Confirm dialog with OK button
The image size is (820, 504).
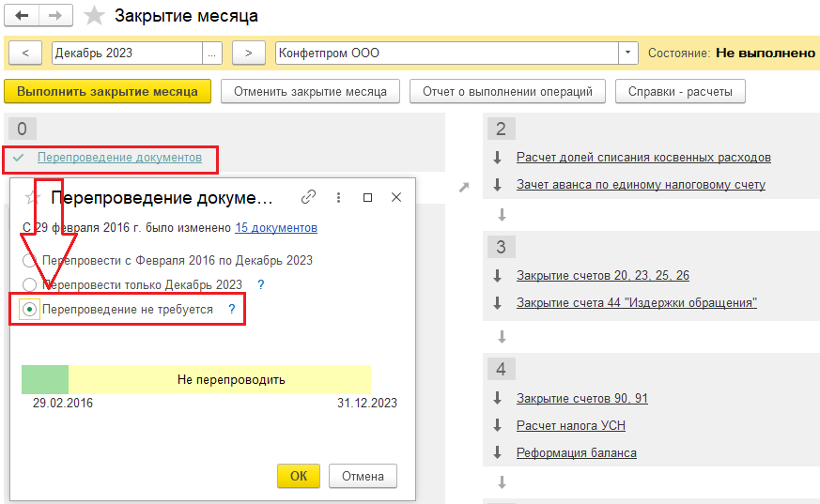tap(298, 476)
